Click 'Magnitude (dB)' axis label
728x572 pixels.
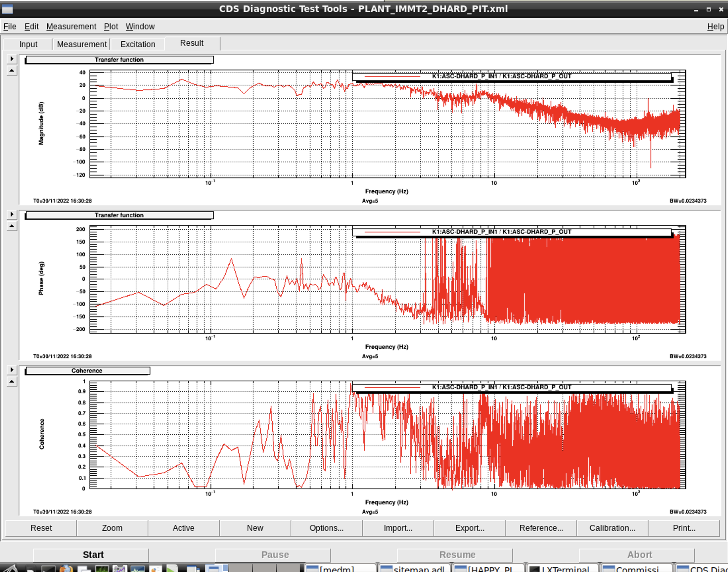tap(41, 123)
